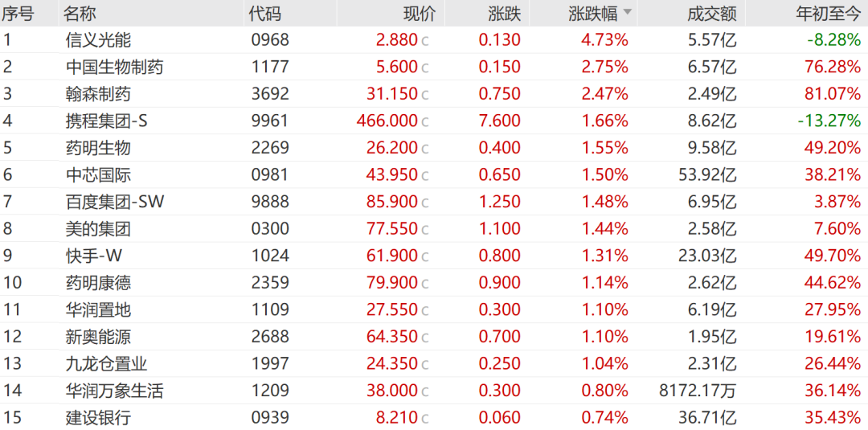Screen dimensions: 868x430
Task: Click the 'c' marker next to price 85.900
Action: click(425, 203)
